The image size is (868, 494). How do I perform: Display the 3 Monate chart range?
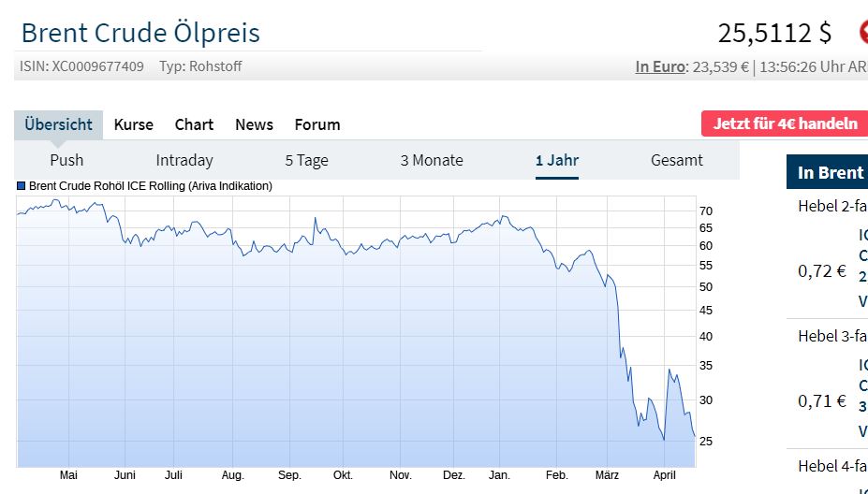tap(432, 160)
